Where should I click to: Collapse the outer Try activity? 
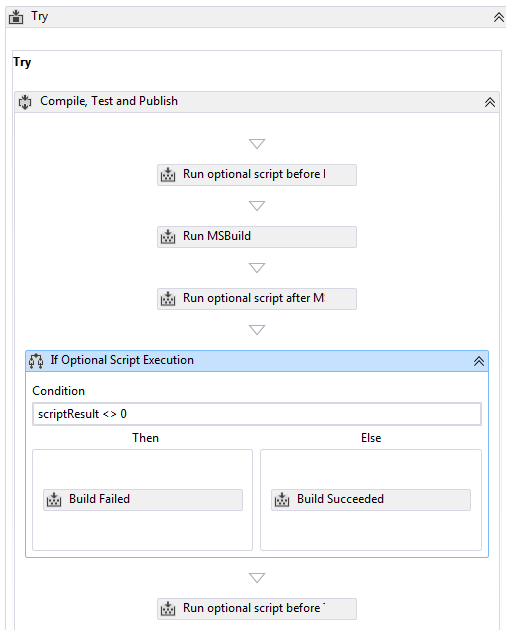pos(498,17)
